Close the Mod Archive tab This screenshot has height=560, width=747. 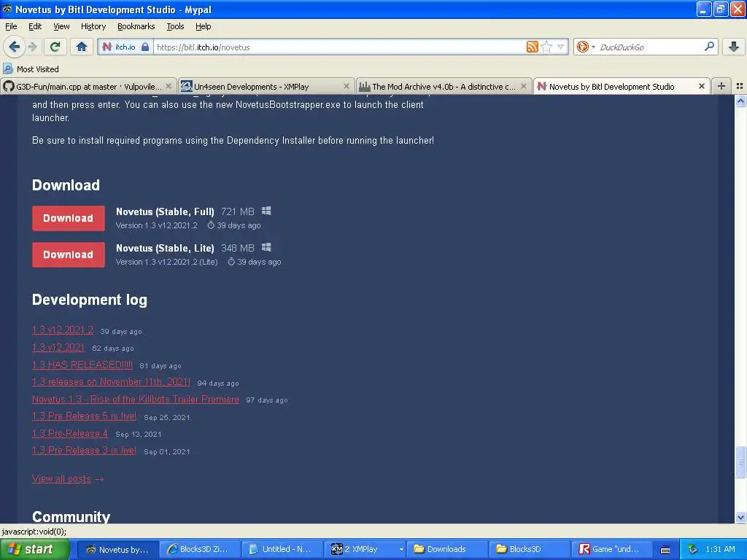[x=524, y=86]
